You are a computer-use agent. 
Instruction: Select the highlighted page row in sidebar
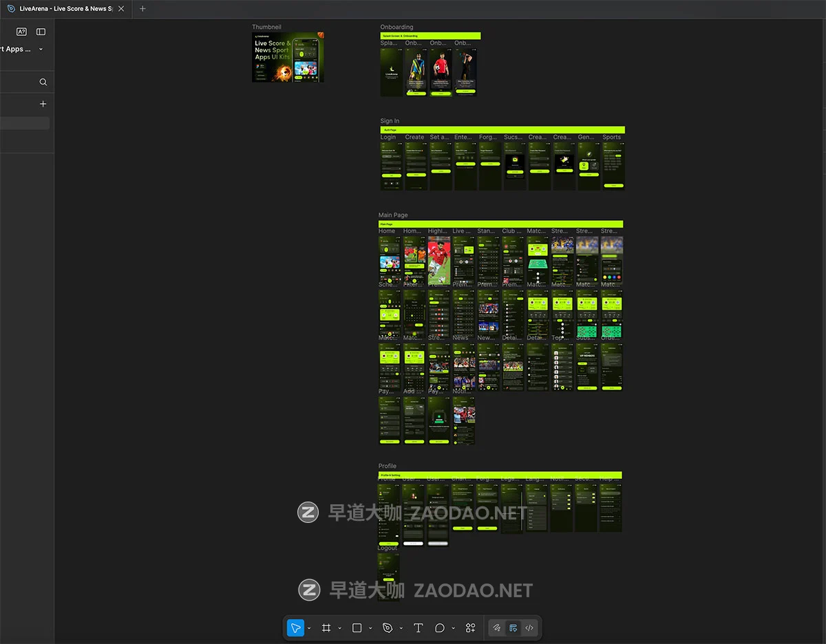pyautogui.click(x=25, y=123)
